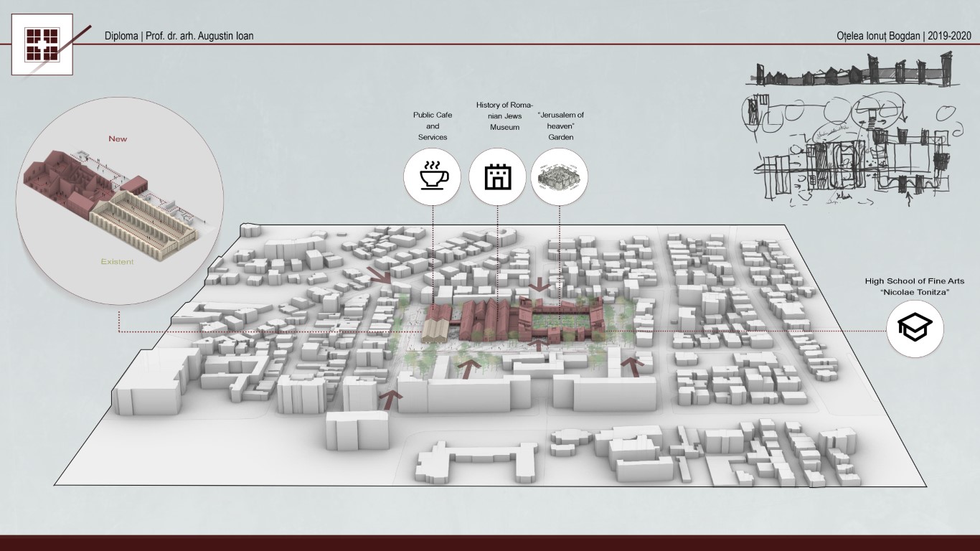Screen dimensions: 980x551
Task: Click the "New" label in circular inset
Action: pyautogui.click(x=118, y=138)
